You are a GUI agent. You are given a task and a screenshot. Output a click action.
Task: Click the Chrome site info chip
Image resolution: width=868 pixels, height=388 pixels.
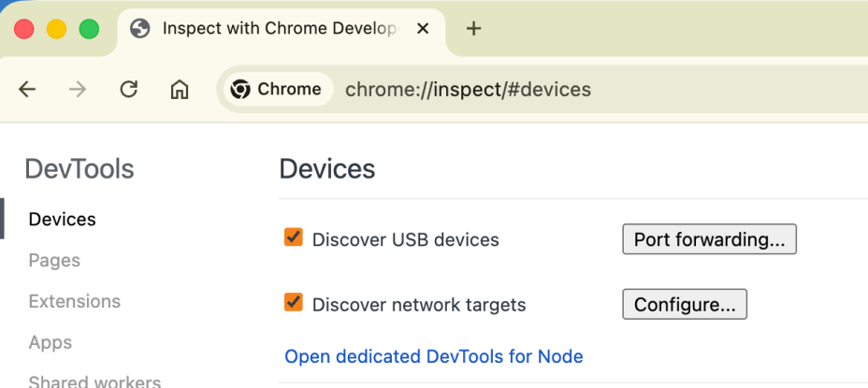click(x=276, y=90)
